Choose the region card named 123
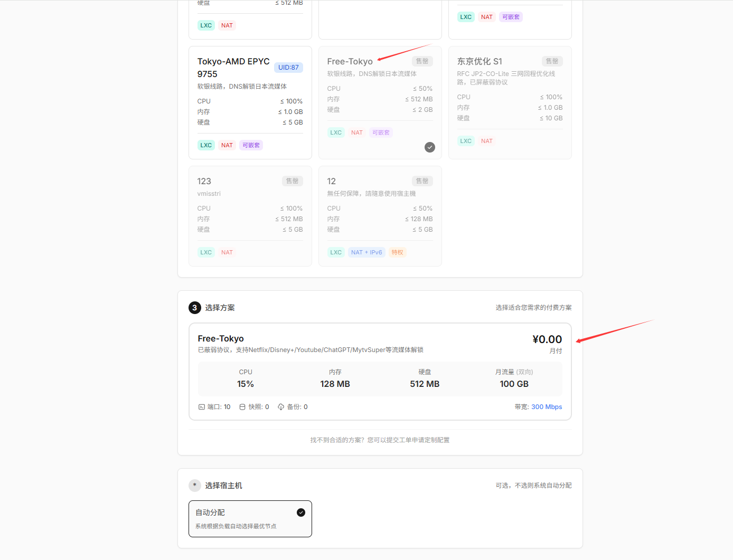This screenshot has width=733, height=560. [x=250, y=216]
